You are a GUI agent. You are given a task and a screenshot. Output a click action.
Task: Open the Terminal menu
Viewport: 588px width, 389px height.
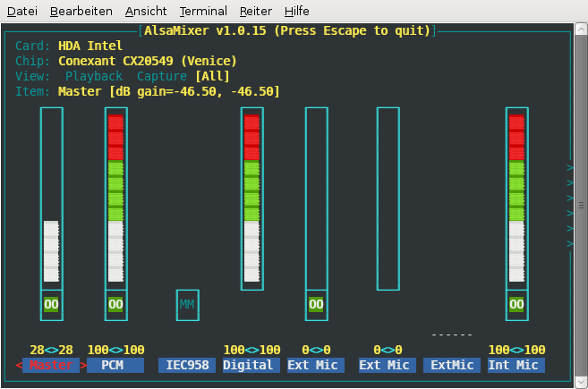coord(203,12)
